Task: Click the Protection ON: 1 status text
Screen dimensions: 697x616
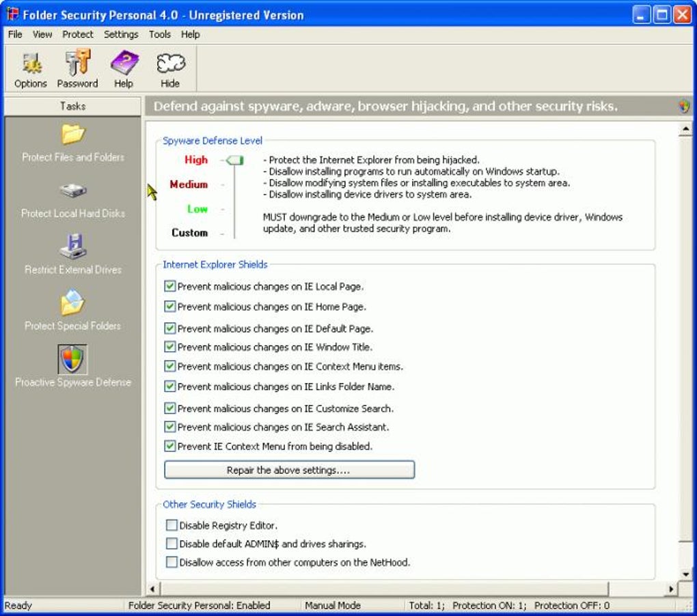Action: point(489,605)
